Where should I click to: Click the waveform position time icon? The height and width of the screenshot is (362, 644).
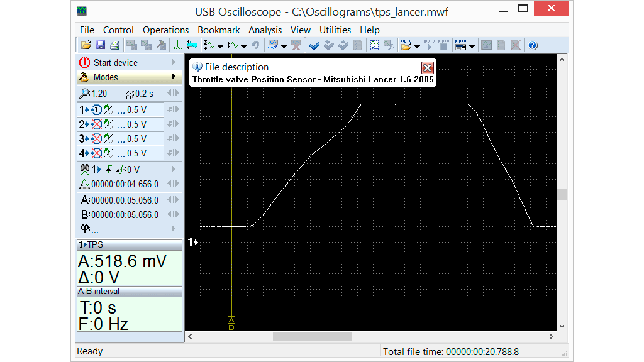pyautogui.click(x=84, y=184)
